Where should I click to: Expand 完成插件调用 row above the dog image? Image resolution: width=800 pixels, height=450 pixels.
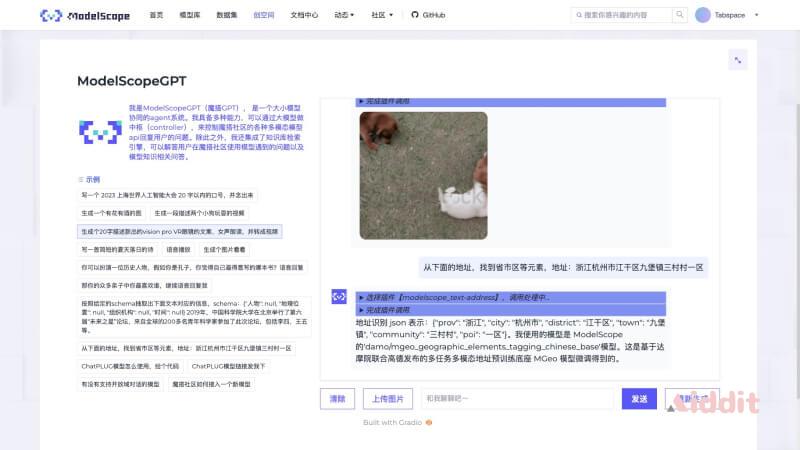point(511,102)
